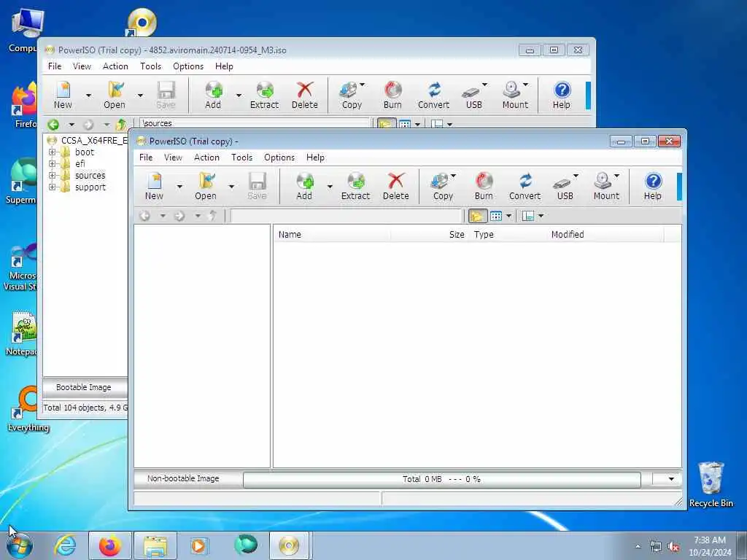Open Help menu in front window

click(x=315, y=157)
